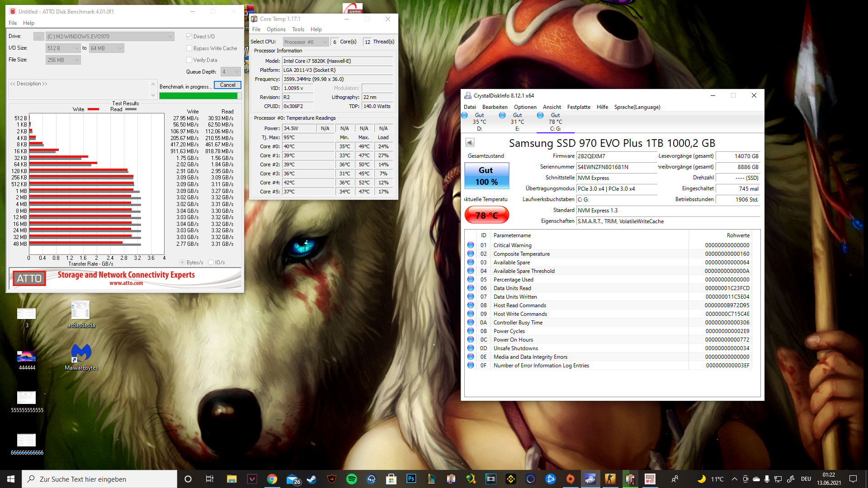Cancel the ATTO benchmark in progress

pyautogui.click(x=227, y=85)
